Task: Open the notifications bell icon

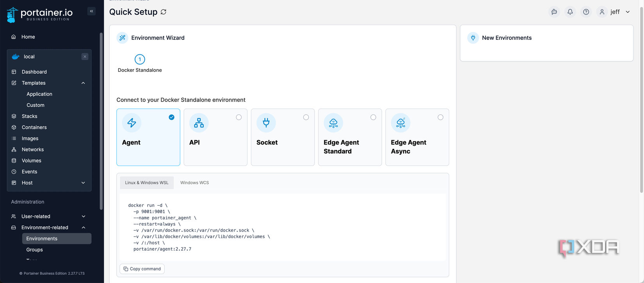Action: pos(570,12)
